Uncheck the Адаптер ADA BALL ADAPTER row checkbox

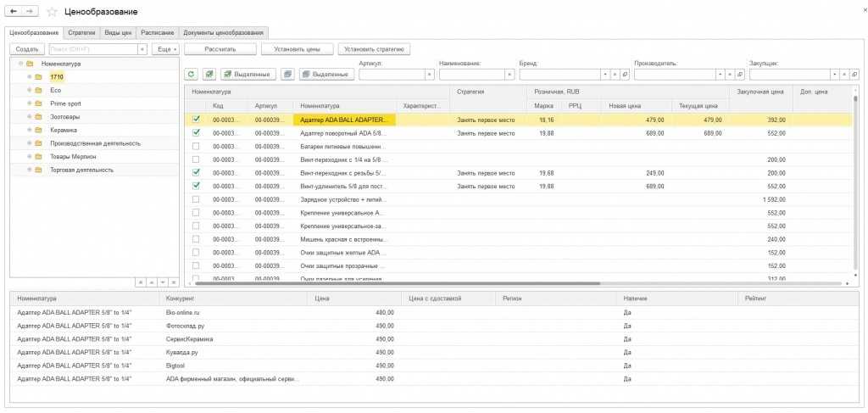(x=196, y=120)
